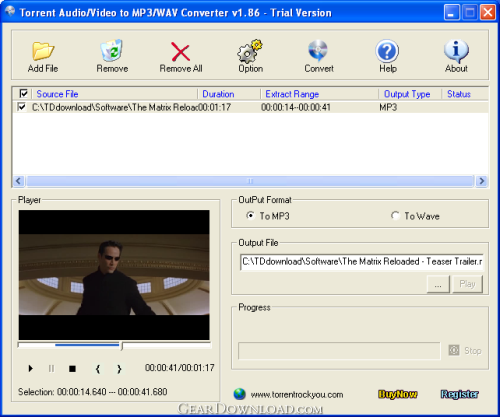The width and height of the screenshot is (500, 417).
Task: Start conversion with the Convert disc icon
Action: pyautogui.click(x=318, y=51)
